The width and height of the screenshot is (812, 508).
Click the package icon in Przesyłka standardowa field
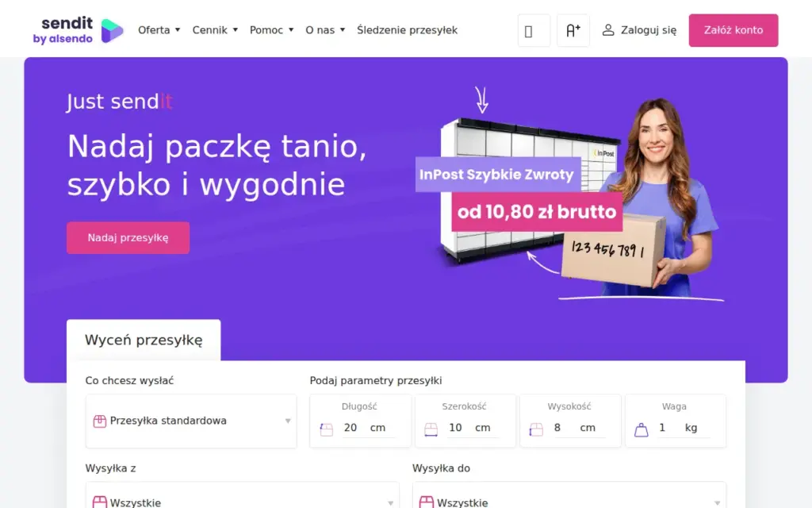tap(99, 421)
